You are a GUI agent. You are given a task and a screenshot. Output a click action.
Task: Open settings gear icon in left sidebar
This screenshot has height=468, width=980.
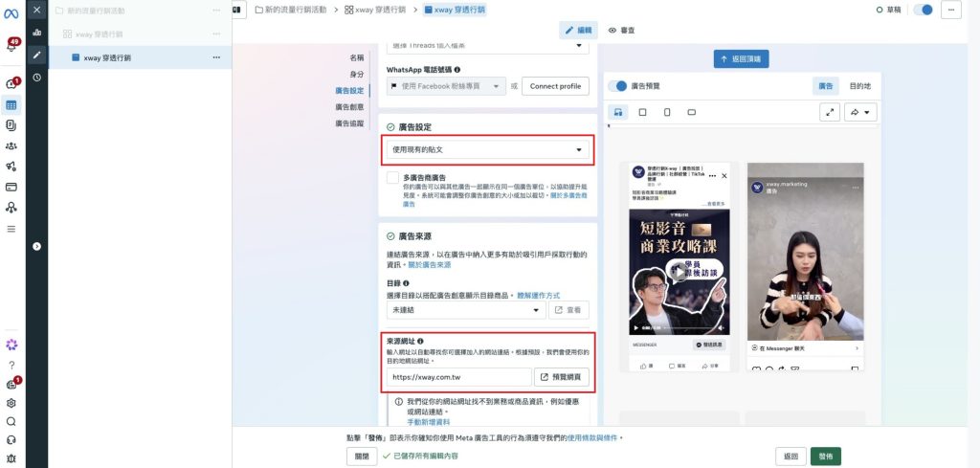click(x=11, y=403)
